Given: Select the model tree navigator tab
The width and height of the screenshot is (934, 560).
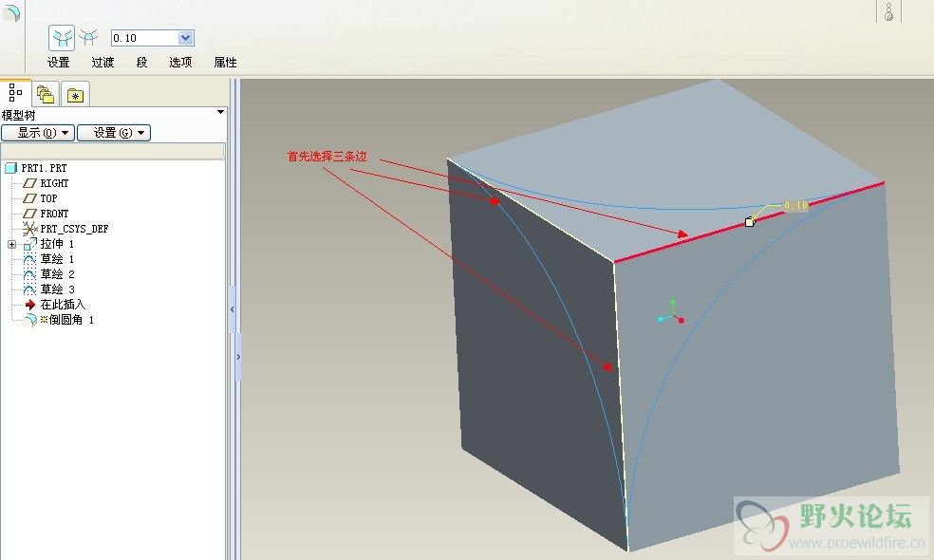Looking at the screenshot, I should [x=15, y=93].
